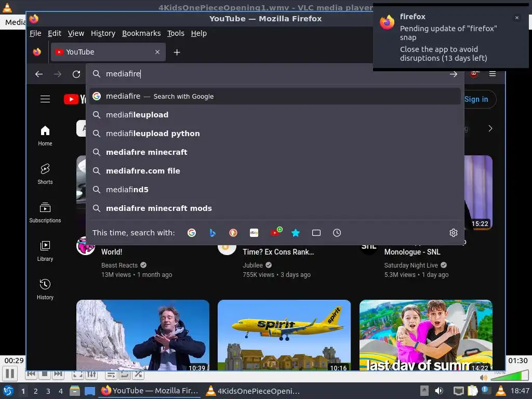Open Tools menu in Firefox
The width and height of the screenshot is (532, 399).
(176, 33)
